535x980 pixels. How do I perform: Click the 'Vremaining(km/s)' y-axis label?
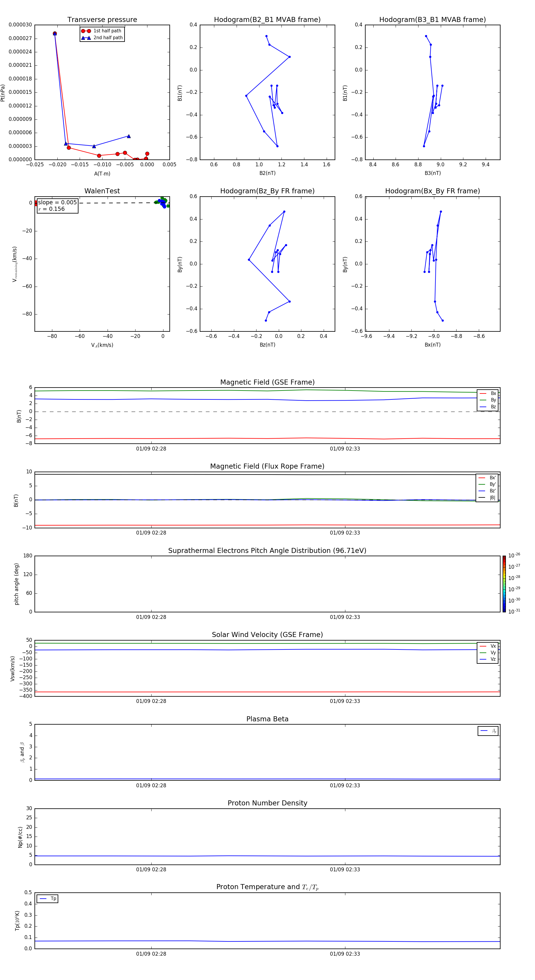pos(15,264)
